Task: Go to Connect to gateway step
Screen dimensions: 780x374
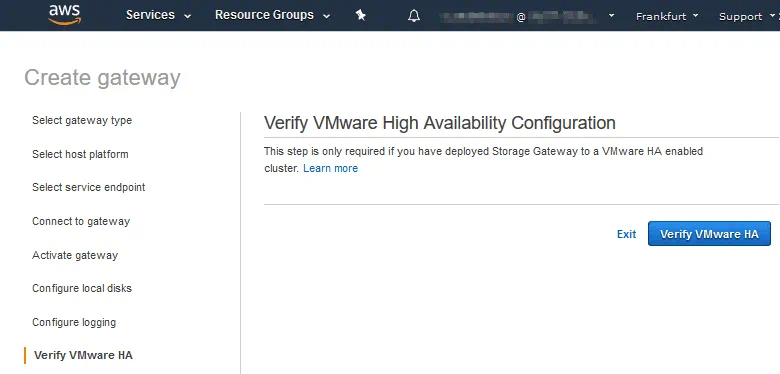Action: click(x=81, y=221)
